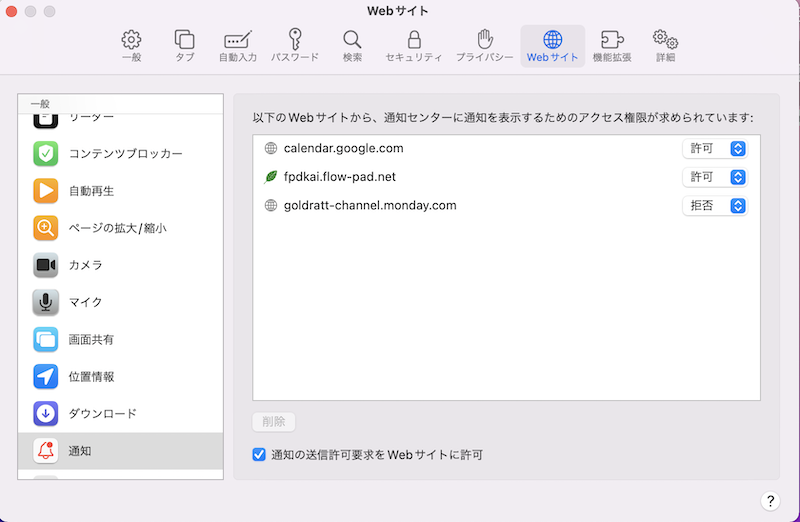
Task: Click the globe icon beside goldratt-channel.monday.com
Action: coord(270,206)
